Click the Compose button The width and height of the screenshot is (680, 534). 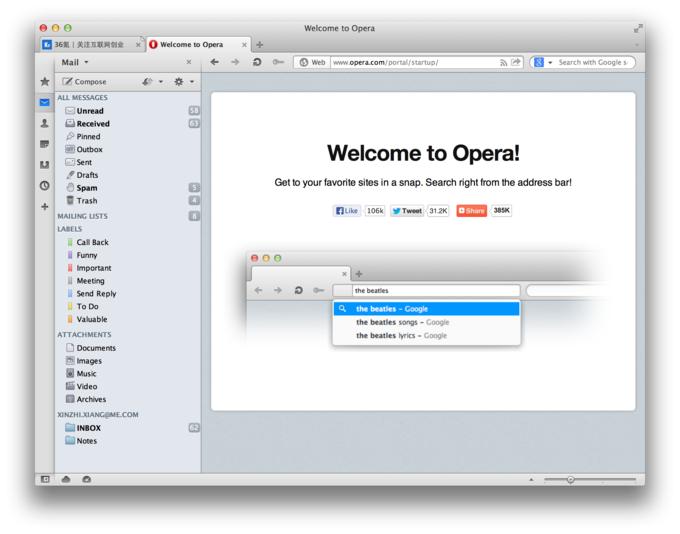(x=84, y=82)
